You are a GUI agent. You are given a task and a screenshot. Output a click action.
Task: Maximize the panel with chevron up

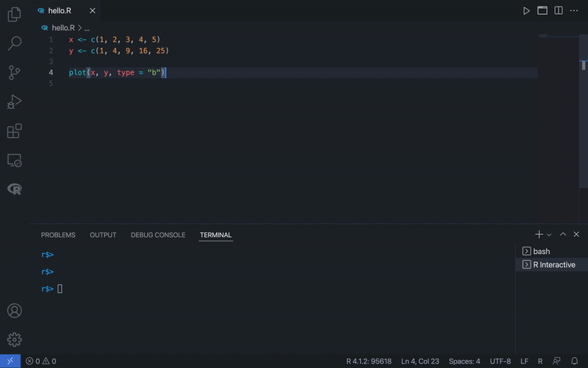pos(563,234)
